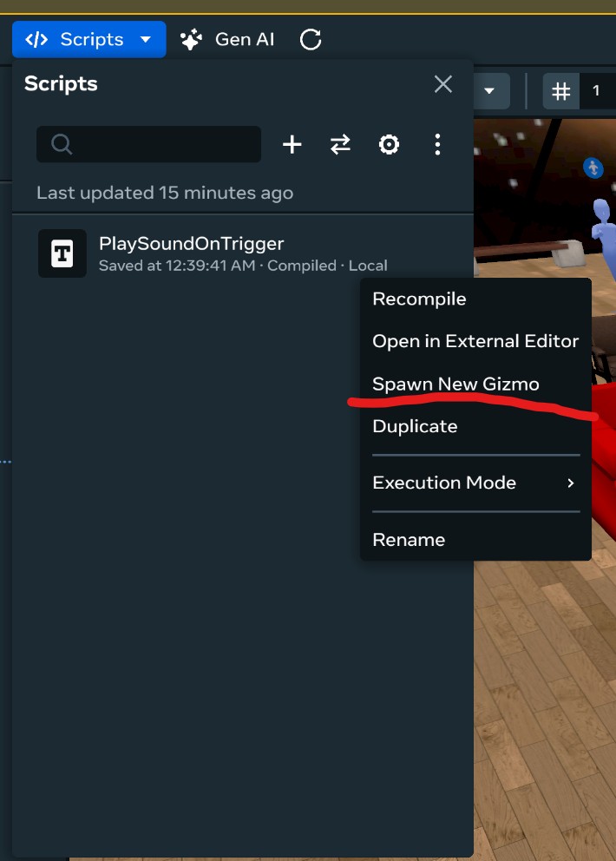Open the vertical three-dot menu
This screenshot has height=861, width=616.
click(x=437, y=144)
